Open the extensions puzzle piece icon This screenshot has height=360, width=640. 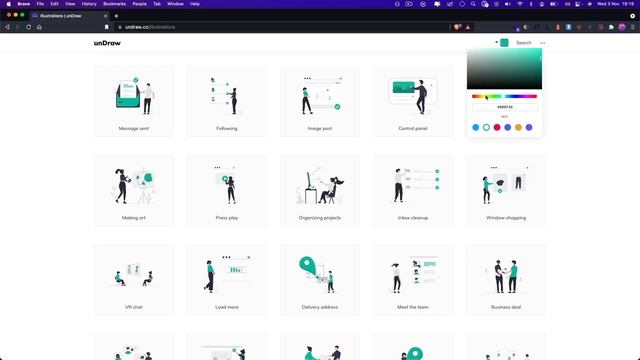611,27
